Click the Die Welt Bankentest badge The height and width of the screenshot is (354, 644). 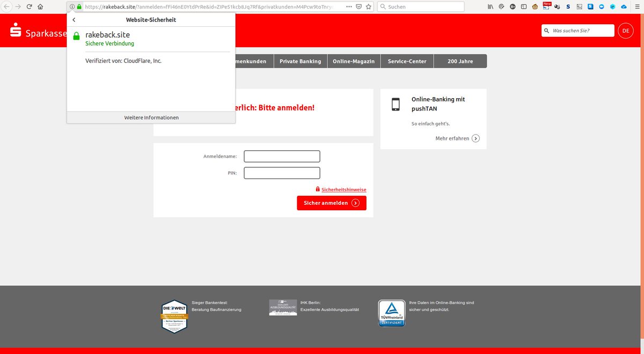(x=174, y=316)
